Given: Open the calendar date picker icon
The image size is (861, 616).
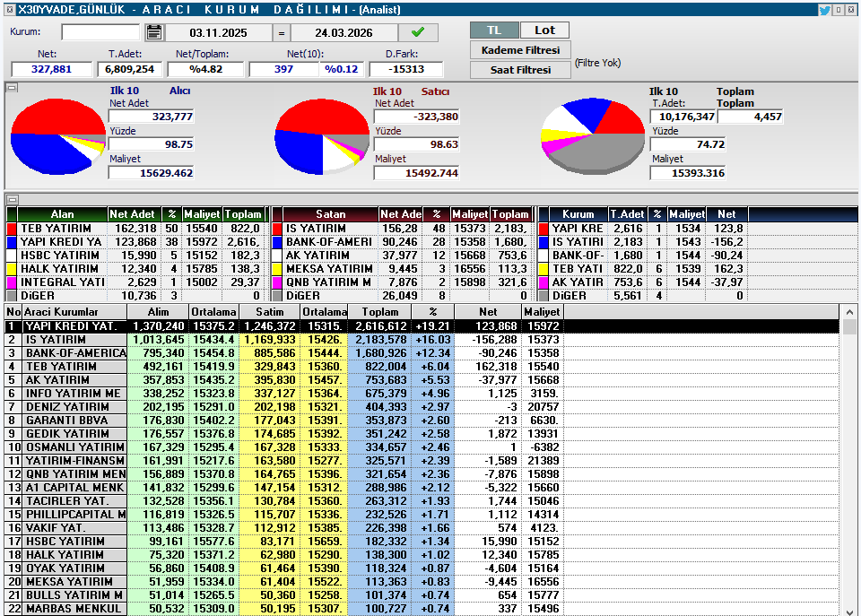Looking at the screenshot, I should 153,33.
